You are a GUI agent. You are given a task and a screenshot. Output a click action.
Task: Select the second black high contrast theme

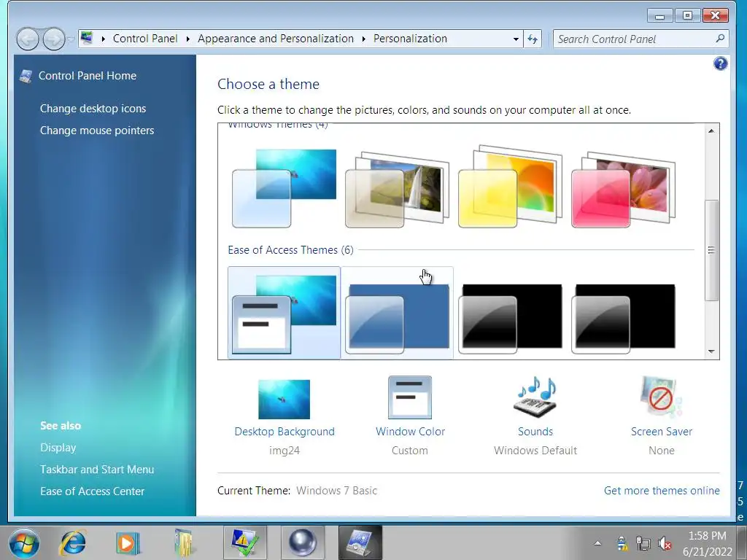(623, 318)
